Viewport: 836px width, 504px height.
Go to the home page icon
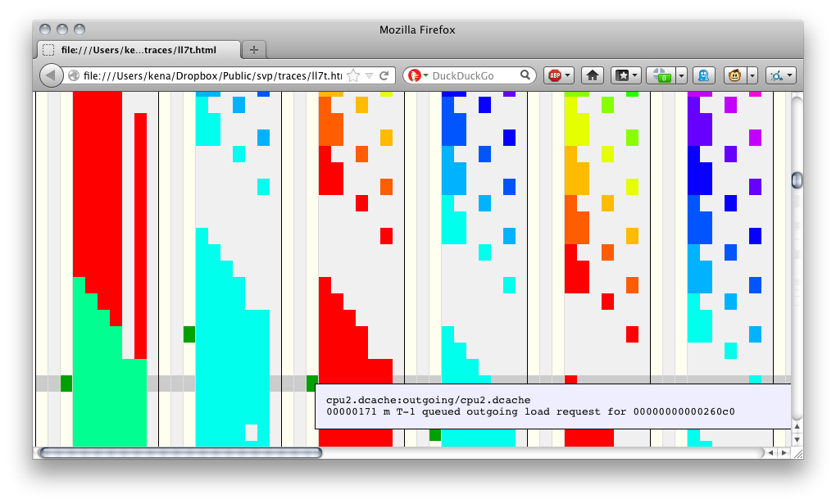coord(593,75)
